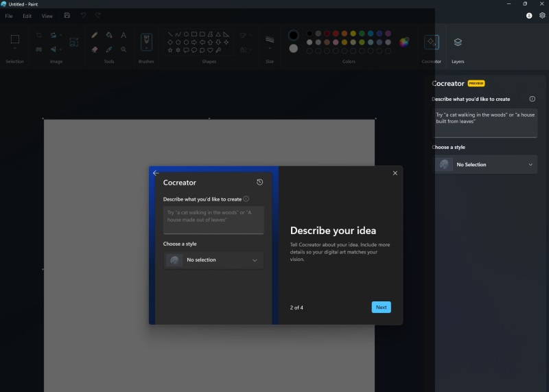Click Next in the tutorial dialog

(x=381, y=307)
